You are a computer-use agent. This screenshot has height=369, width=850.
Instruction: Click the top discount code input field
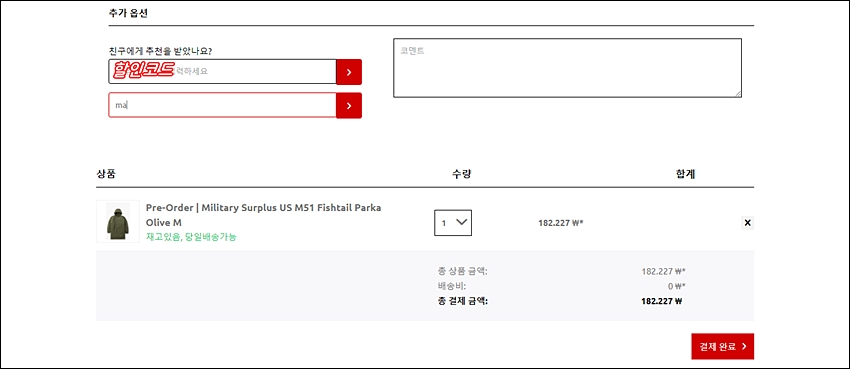point(222,72)
